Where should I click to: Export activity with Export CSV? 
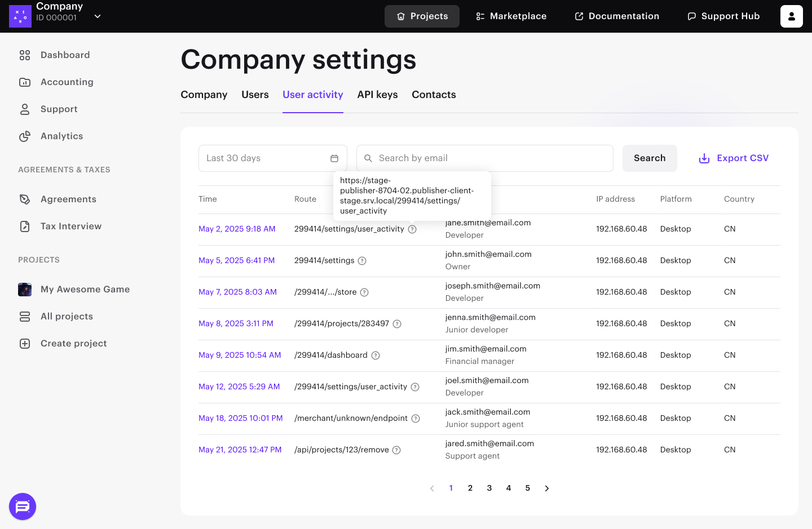tap(733, 158)
